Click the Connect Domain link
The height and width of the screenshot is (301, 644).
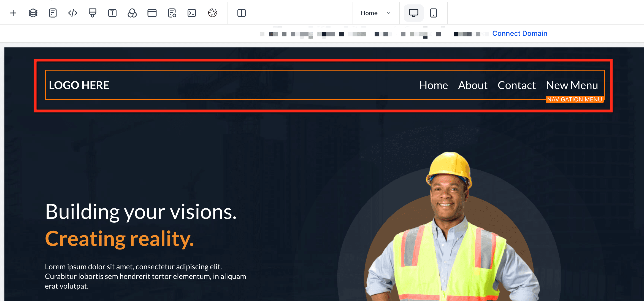tap(520, 33)
